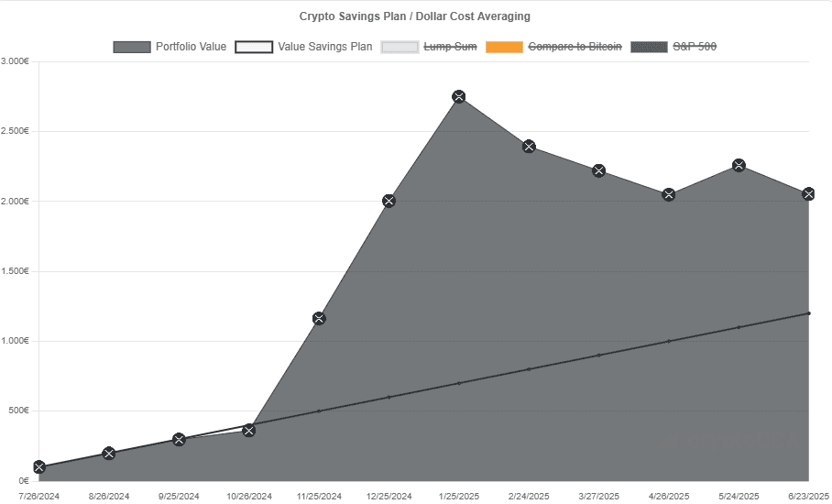Enable the Lump Sum dataset
This screenshot has height=504, width=832.
pyautogui.click(x=429, y=47)
